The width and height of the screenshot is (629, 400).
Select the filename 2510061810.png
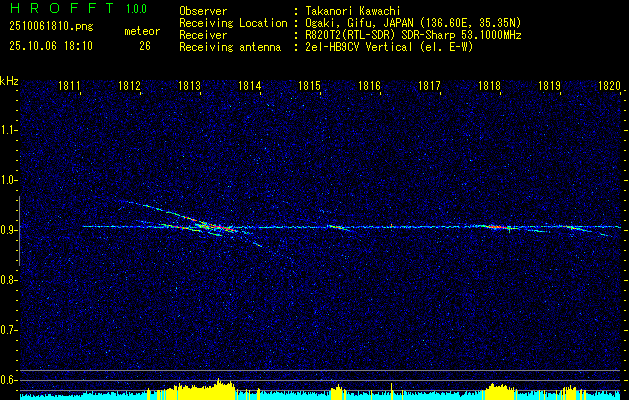tap(51, 26)
